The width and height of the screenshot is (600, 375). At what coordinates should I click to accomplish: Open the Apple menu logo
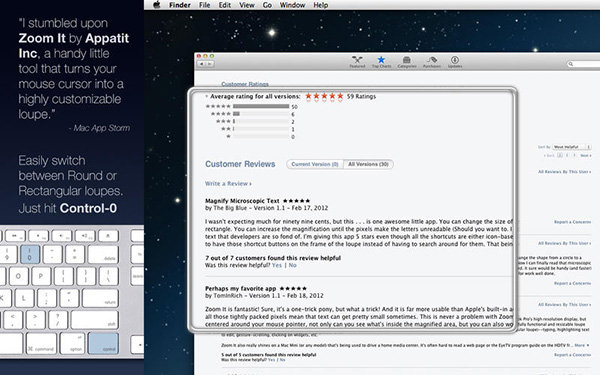point(157,5)
